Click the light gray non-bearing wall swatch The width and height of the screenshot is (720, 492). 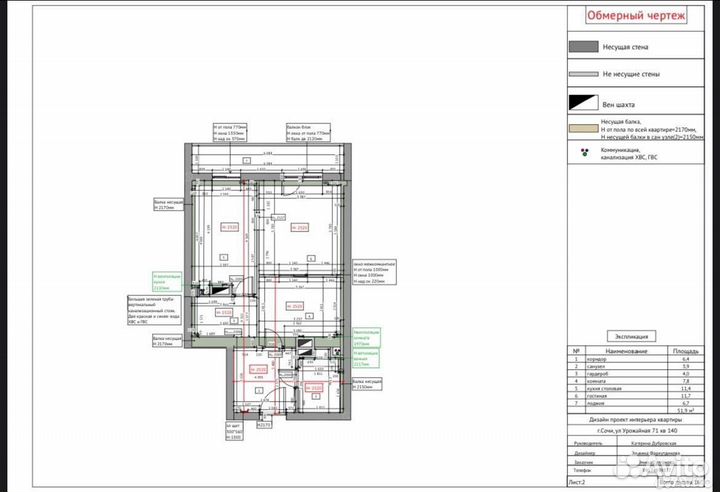582,75
